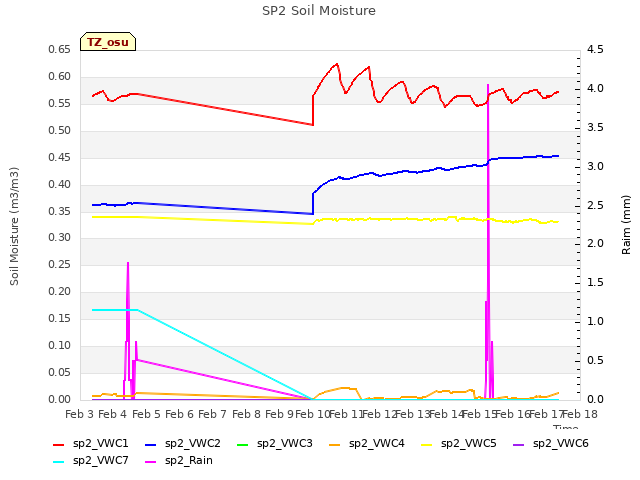
Task: Select the sp2_VWC1 legend label
Action: (101, 444)
